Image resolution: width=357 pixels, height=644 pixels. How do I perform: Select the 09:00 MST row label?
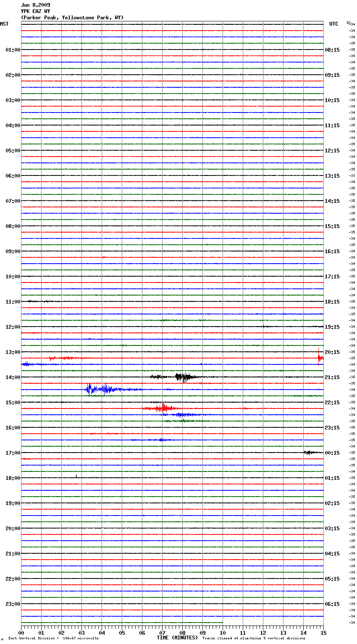click(13, 251)
